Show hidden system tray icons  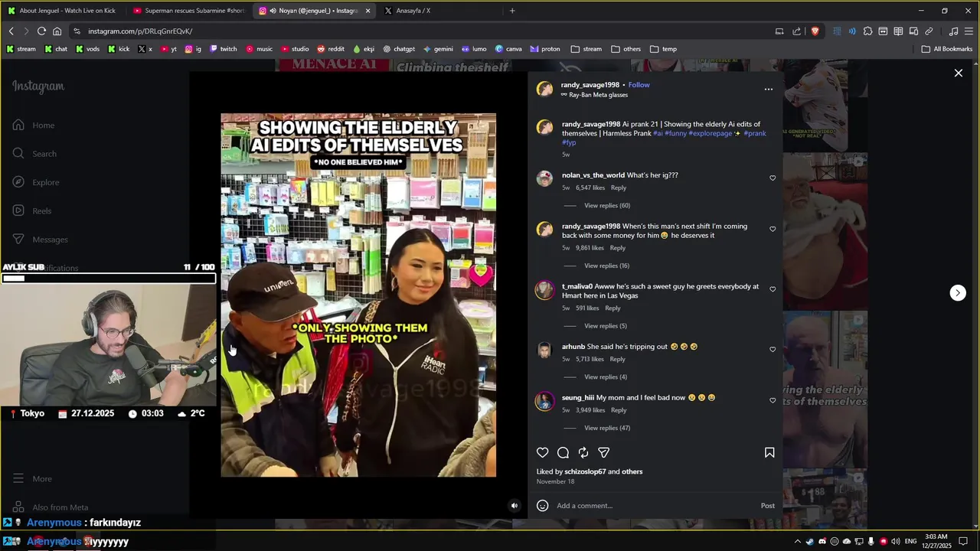(797, 541)
